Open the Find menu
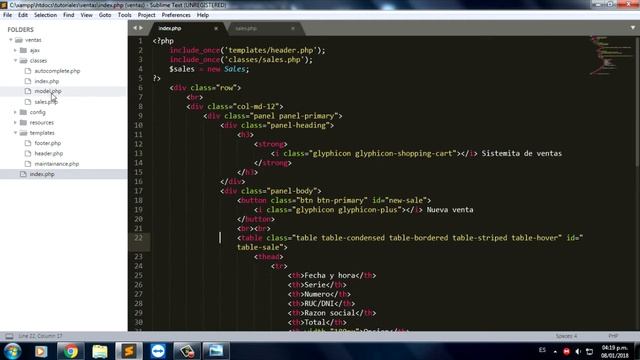The height and width of the screenshot is (360, 640). point(69,15)
